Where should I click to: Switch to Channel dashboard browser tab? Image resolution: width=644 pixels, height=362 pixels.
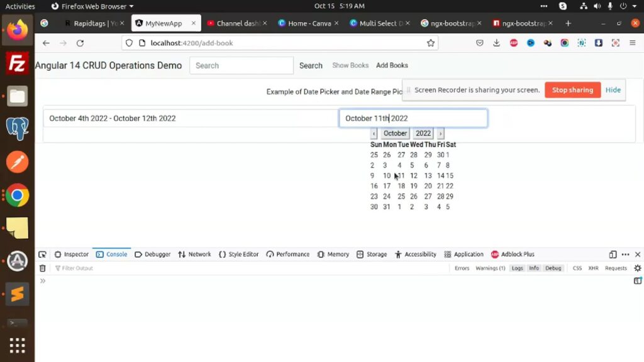pyautogui.click(x=237, y=23)
